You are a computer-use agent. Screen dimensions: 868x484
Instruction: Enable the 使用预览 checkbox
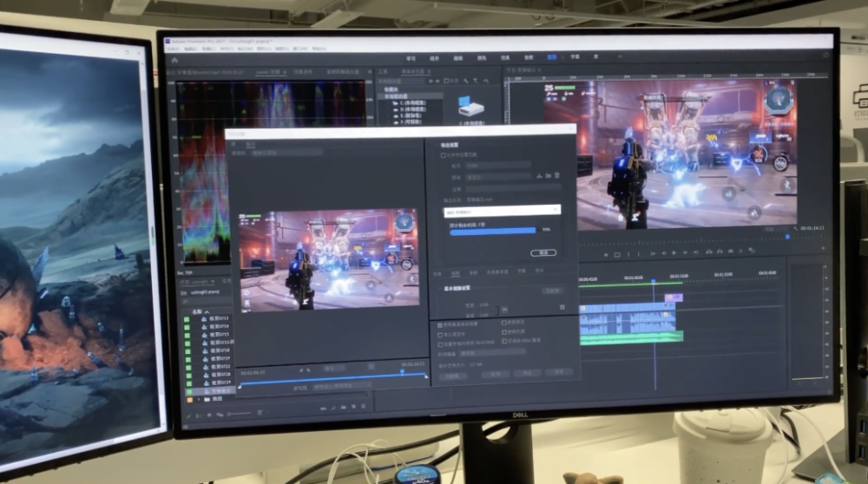(503, 323)
